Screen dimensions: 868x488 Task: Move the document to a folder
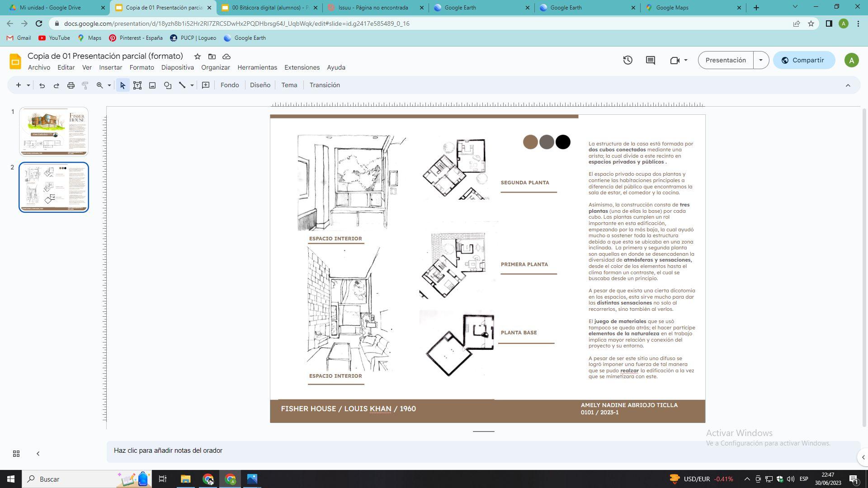click(212, 56)
